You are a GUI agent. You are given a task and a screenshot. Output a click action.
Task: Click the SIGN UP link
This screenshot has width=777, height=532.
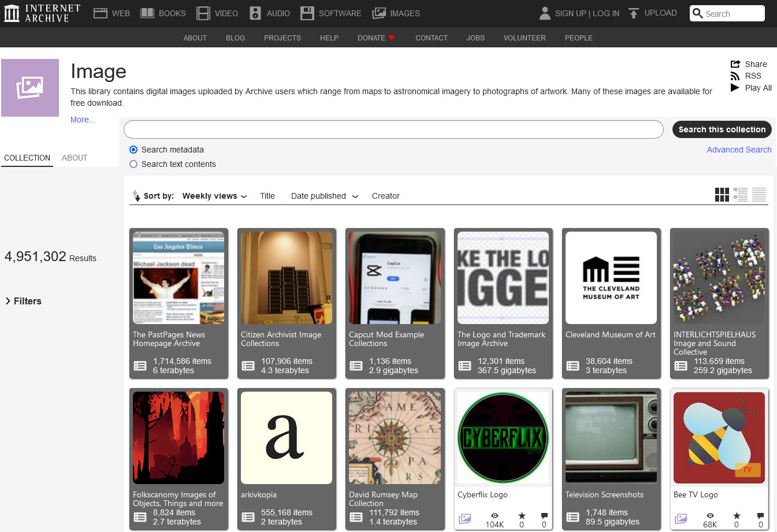pos(571,13)
